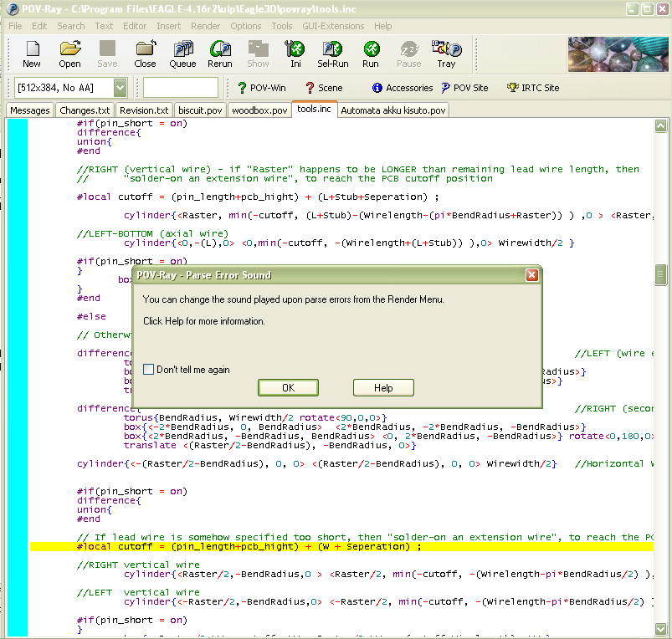Click the Sel-Run toolbar icon
Image resolution: width=672 pixels, height=639 pixels.
point(332,54)
